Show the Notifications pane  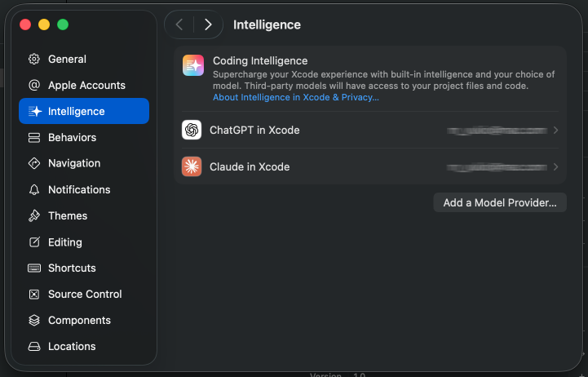point(84,189)
